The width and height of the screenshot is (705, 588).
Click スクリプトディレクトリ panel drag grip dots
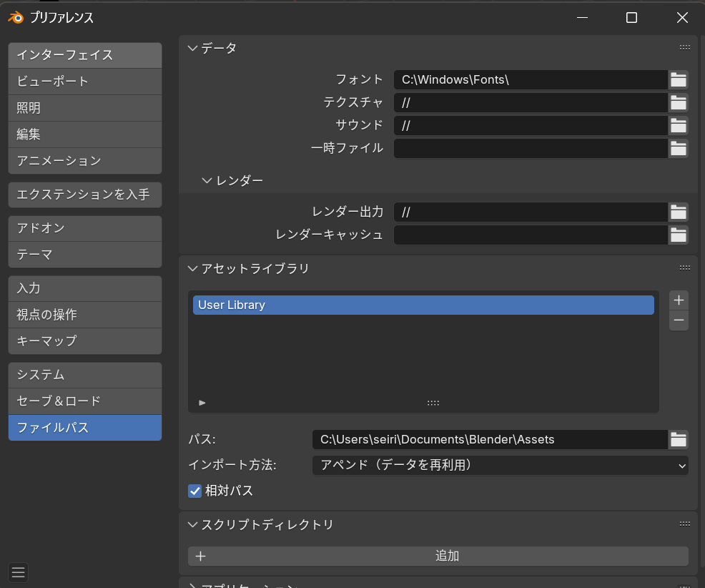pos(684,524)
